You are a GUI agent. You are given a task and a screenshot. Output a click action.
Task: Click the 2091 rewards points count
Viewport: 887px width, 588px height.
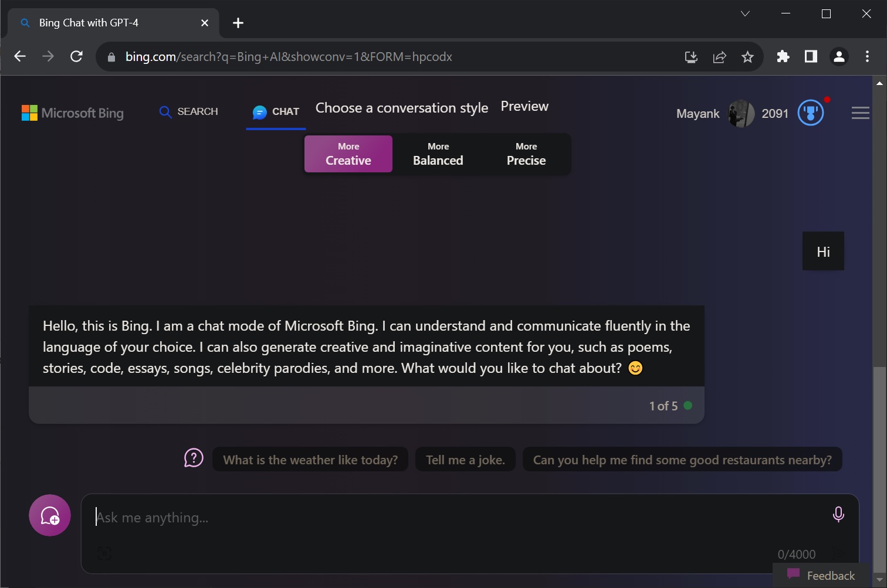[775, 113]
